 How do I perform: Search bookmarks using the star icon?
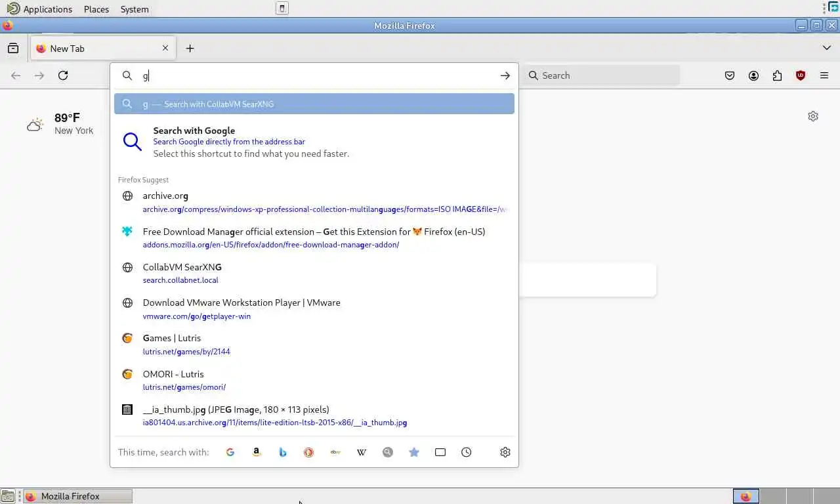[x=414, y=452]
